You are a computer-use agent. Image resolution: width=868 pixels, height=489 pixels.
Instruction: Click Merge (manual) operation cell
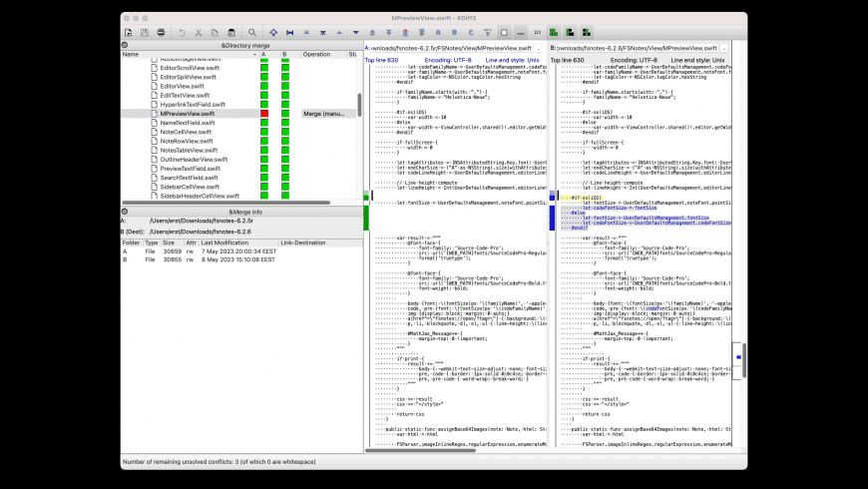click(324, 114)
